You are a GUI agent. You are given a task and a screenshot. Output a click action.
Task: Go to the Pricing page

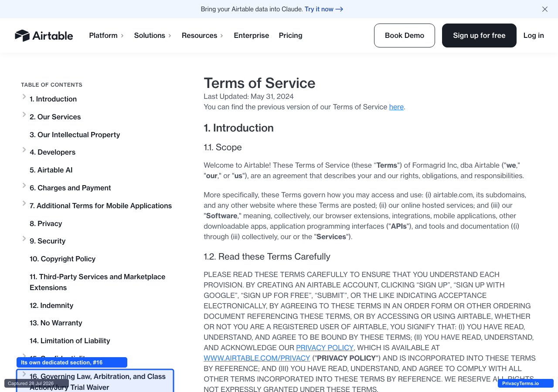(x=291, y=35)
